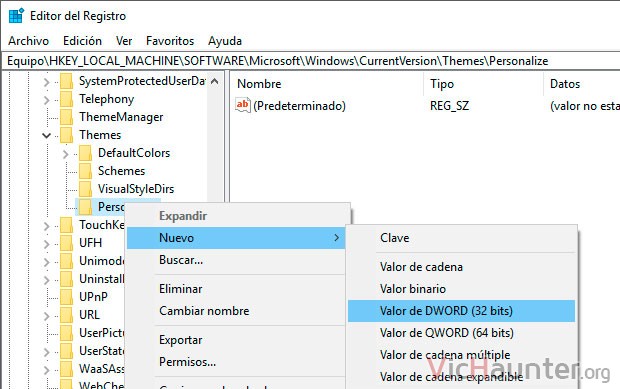Image resolution: width=620 pixels, height=389 pixels.
Task: Open the Nuevo submenu
Action: [236, 238]
